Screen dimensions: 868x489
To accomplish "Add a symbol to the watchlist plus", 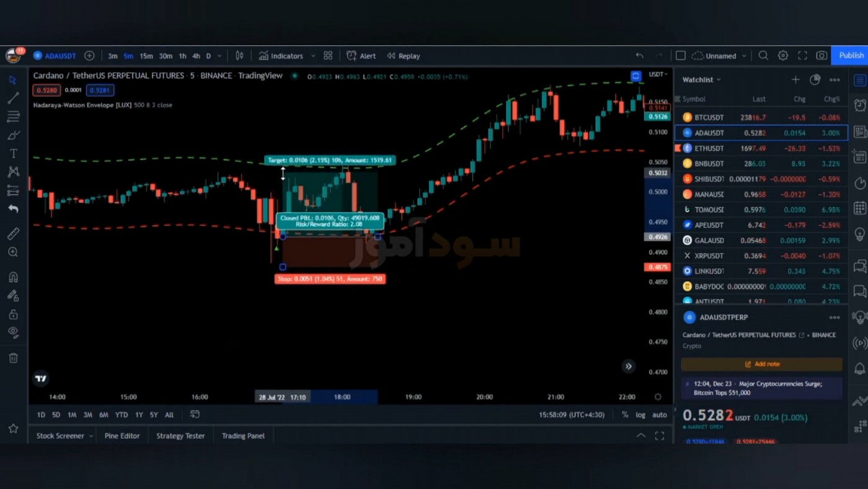I will [x=795, y=79].
